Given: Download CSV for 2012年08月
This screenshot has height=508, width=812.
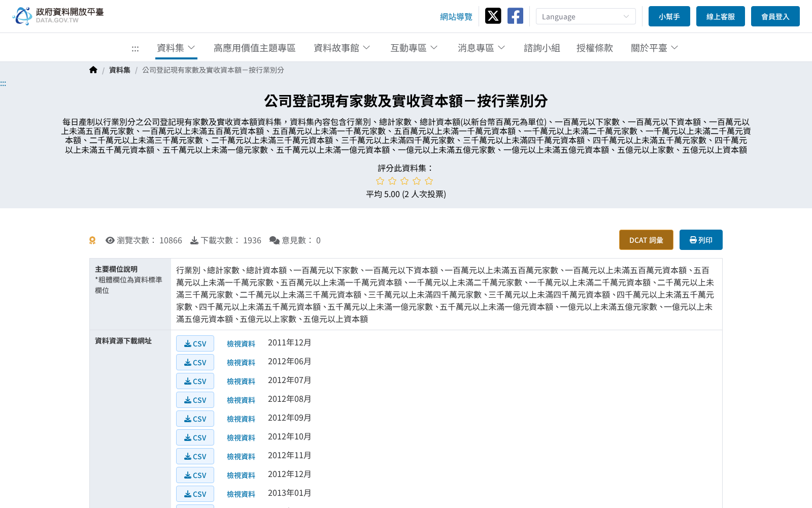Looking at the screenshot, I should 195,400.
